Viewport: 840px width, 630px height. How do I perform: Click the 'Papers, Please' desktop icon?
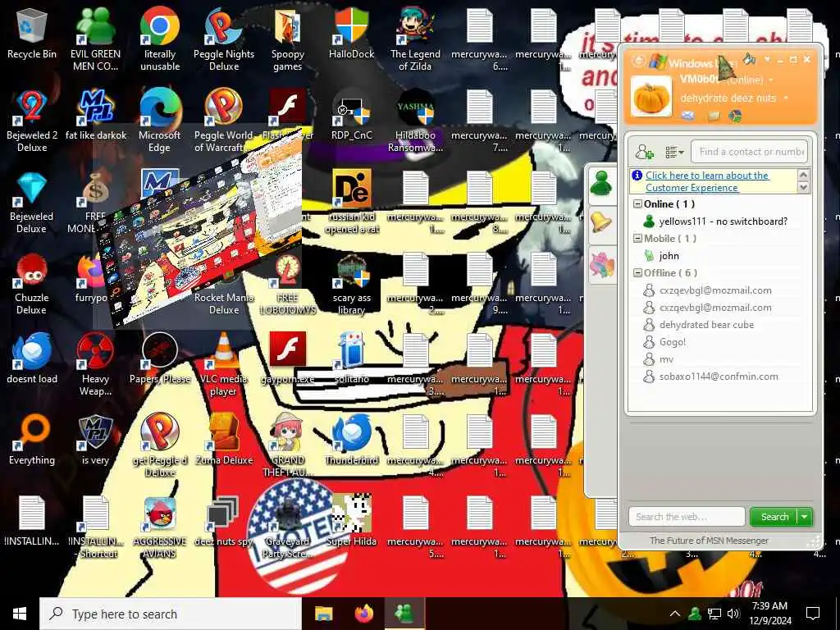(160, 359)
